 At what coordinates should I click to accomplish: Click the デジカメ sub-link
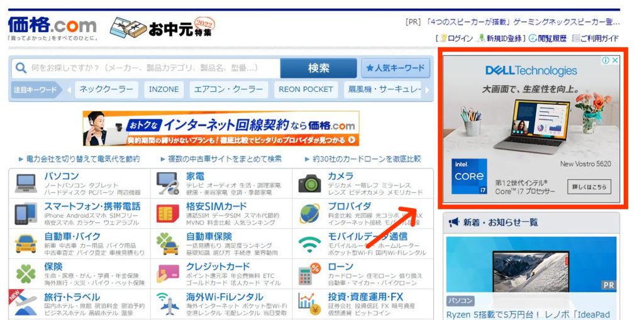point(339,185)
